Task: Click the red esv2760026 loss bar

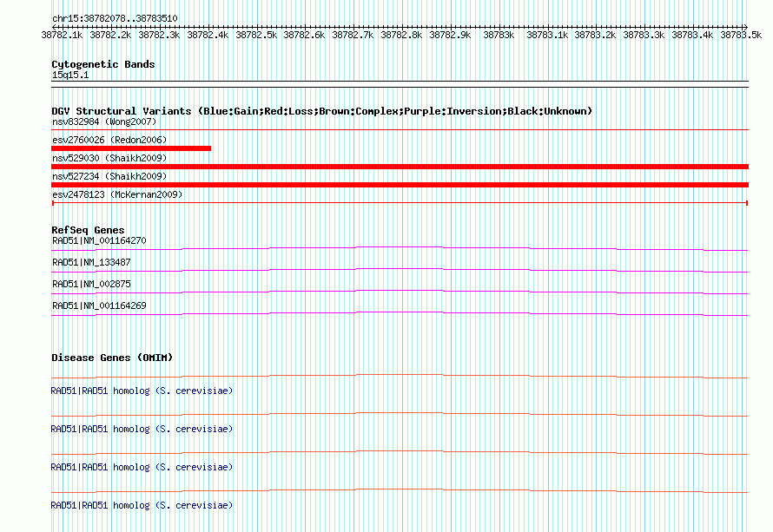Action: coord(131,148)
